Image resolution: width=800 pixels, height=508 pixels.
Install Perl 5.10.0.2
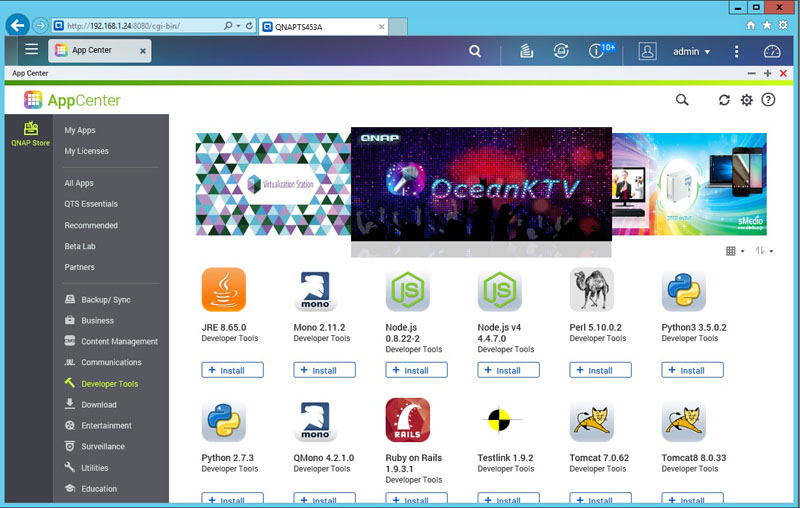601,370
